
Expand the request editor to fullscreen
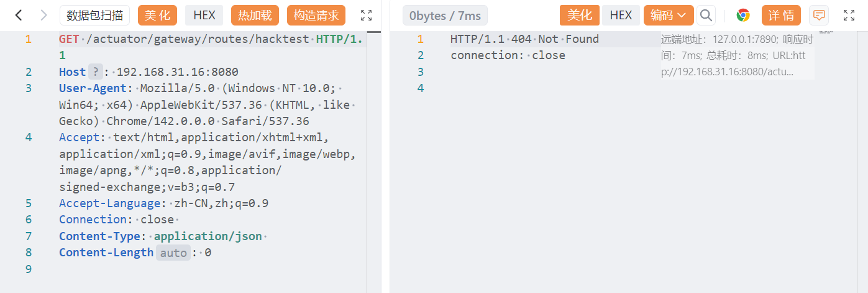pos(367,16)
